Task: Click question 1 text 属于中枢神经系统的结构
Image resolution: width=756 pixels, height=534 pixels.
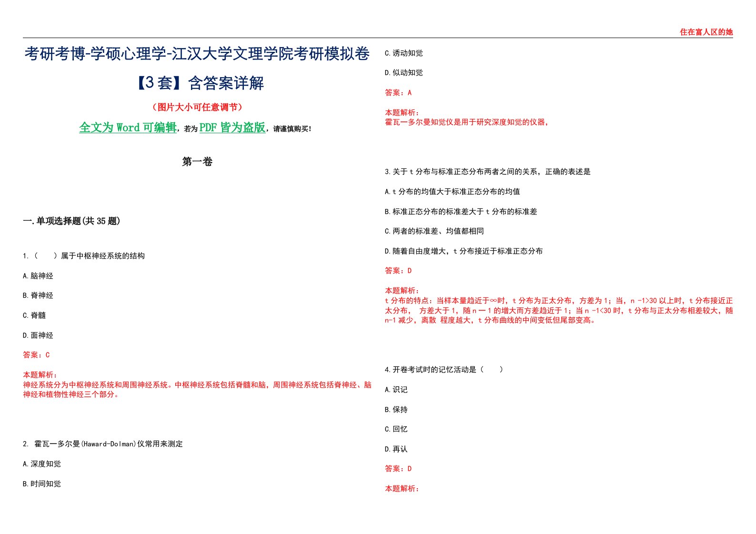Action: pyautogui.click(x=103, y=256)
